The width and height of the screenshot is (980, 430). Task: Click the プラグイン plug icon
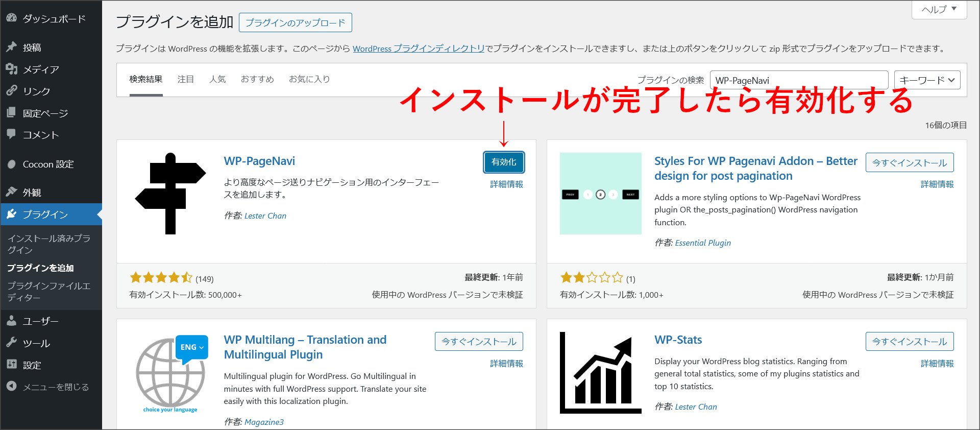pos(11,214)
